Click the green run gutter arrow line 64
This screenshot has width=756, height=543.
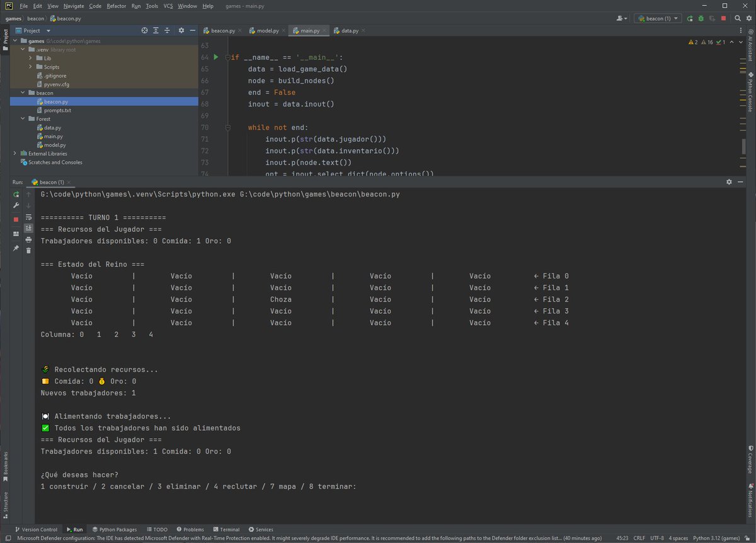click(215, 57)
